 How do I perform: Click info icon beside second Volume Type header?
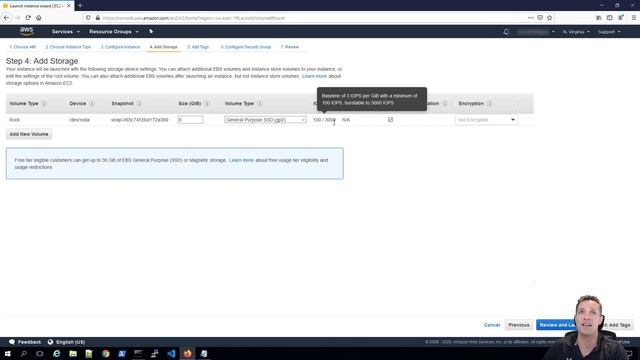tap(260, 104)
